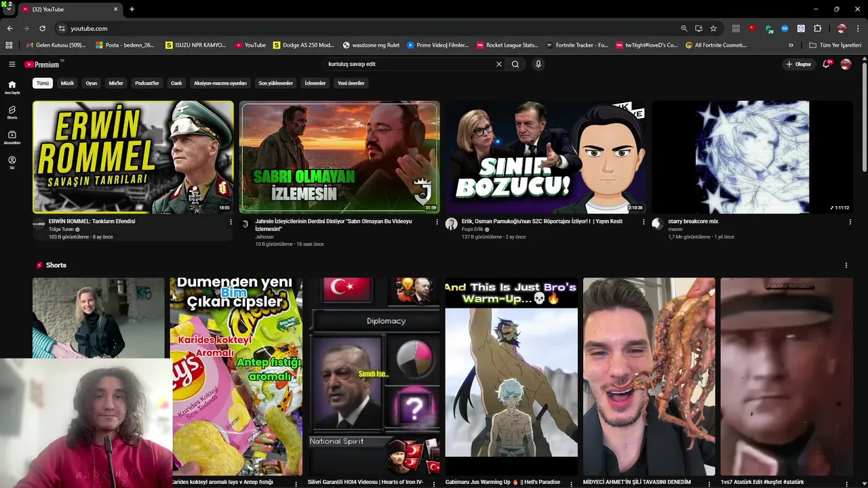Screen dimensions: 868x488
Task: Select the Mix'ler filter chip
Action: pyautogui.click(x=116, y=83)
